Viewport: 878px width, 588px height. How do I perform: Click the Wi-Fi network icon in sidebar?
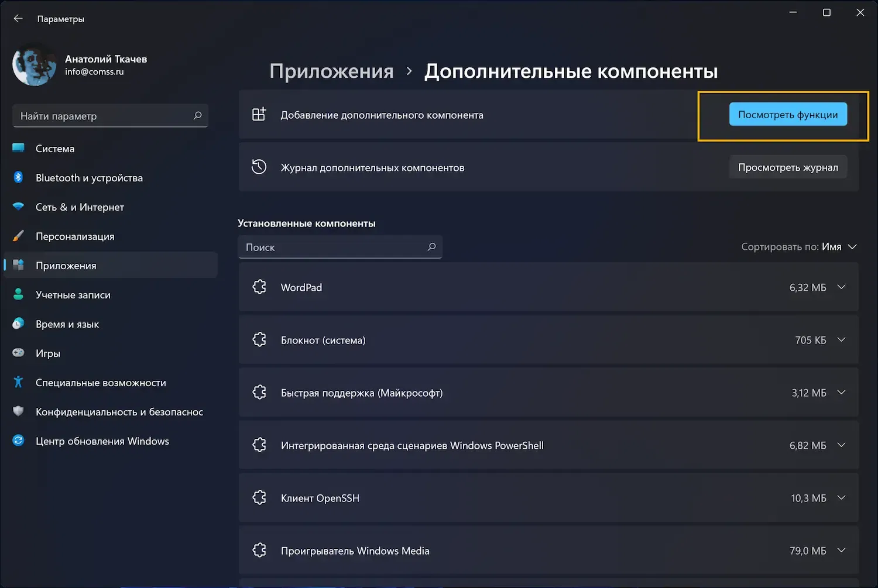[19, 207]
